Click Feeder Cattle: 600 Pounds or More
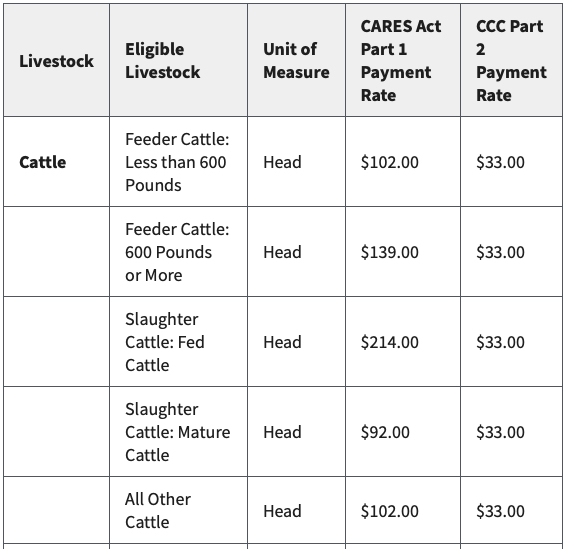This screenshot has width=566, height=549. click(177, 252)
